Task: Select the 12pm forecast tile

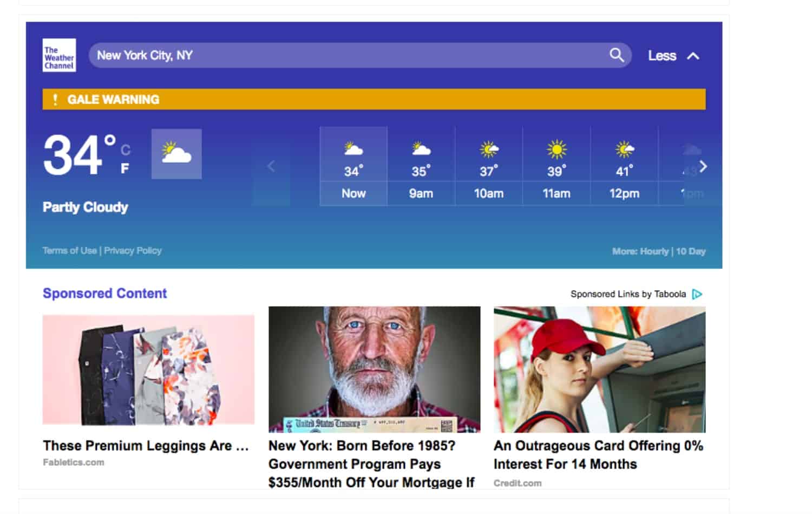Action: pyautogui.click(x=624, y=167)
